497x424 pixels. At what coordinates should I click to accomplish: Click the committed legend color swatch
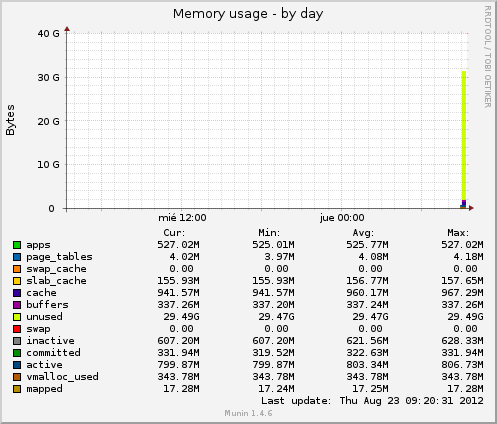point(17,353)
